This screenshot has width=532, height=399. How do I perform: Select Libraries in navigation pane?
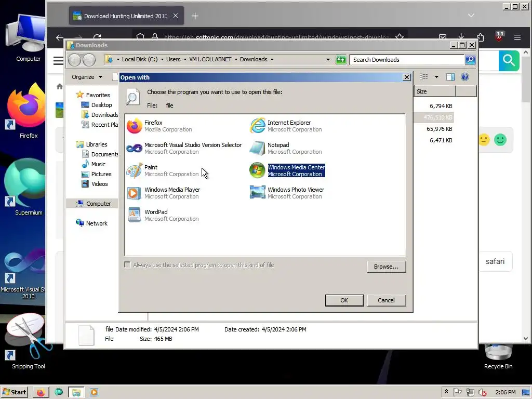point(92,144)
